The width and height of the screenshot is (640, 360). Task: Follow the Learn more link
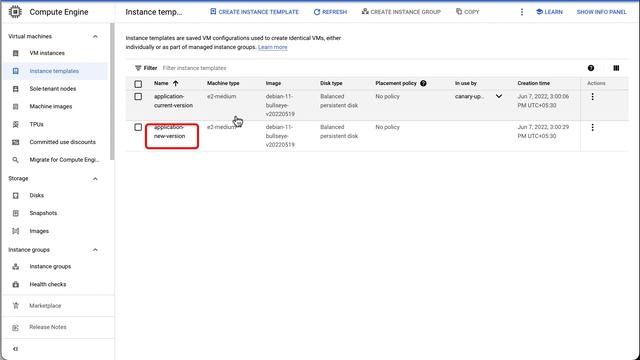coord(273,47)
